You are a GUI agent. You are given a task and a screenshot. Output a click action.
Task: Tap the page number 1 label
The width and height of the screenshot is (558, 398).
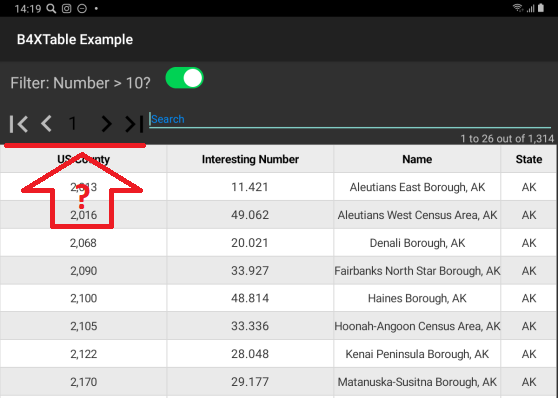click(73, 124)
